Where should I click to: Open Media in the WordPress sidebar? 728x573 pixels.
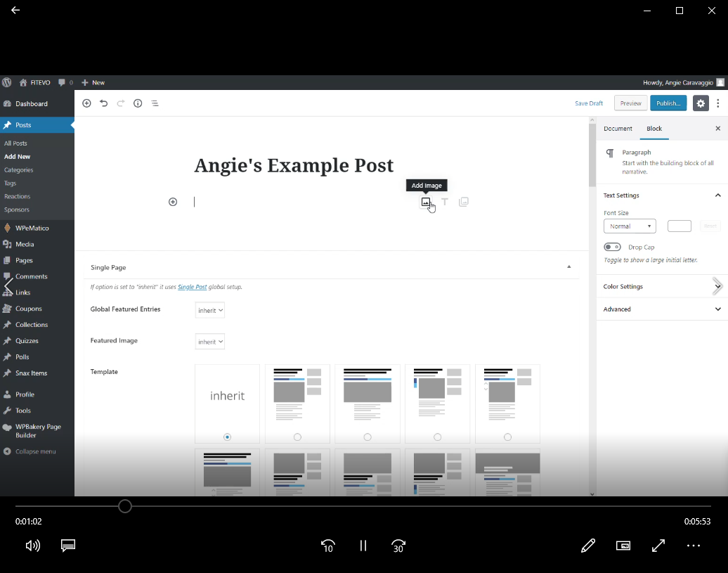pos(25,244)
